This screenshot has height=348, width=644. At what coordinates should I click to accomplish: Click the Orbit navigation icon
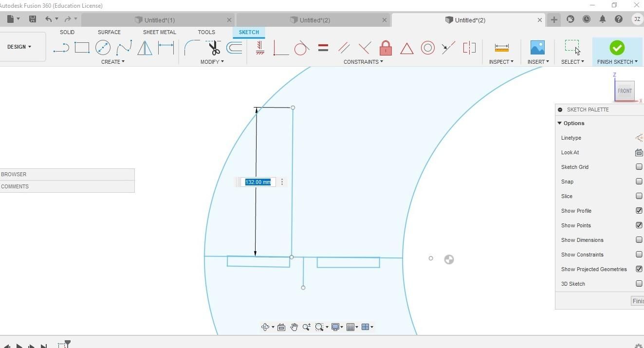[x=265, y=327]
